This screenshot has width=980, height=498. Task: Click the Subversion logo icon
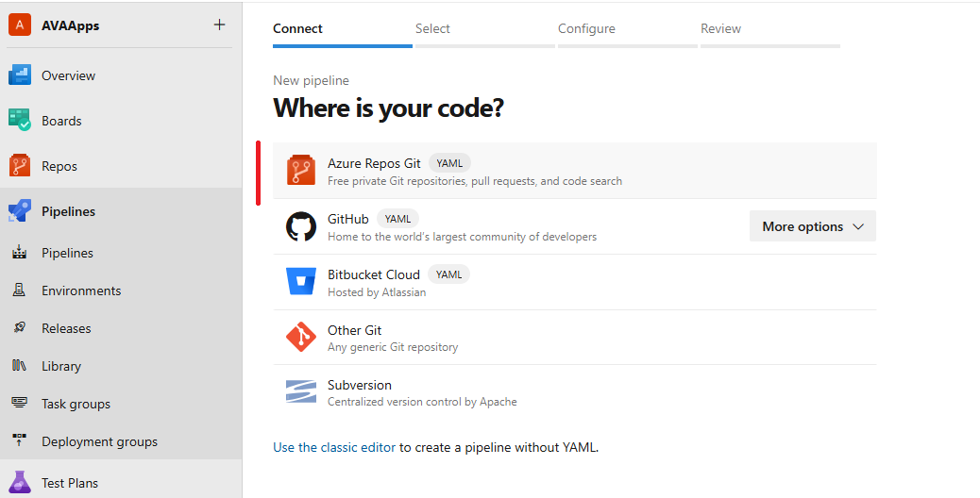[x=301, y=391]
